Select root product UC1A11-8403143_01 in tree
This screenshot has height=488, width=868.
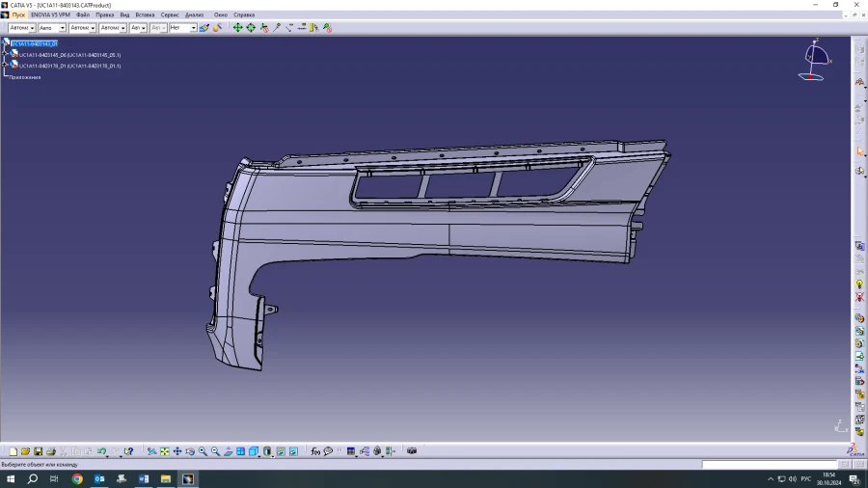34,43
